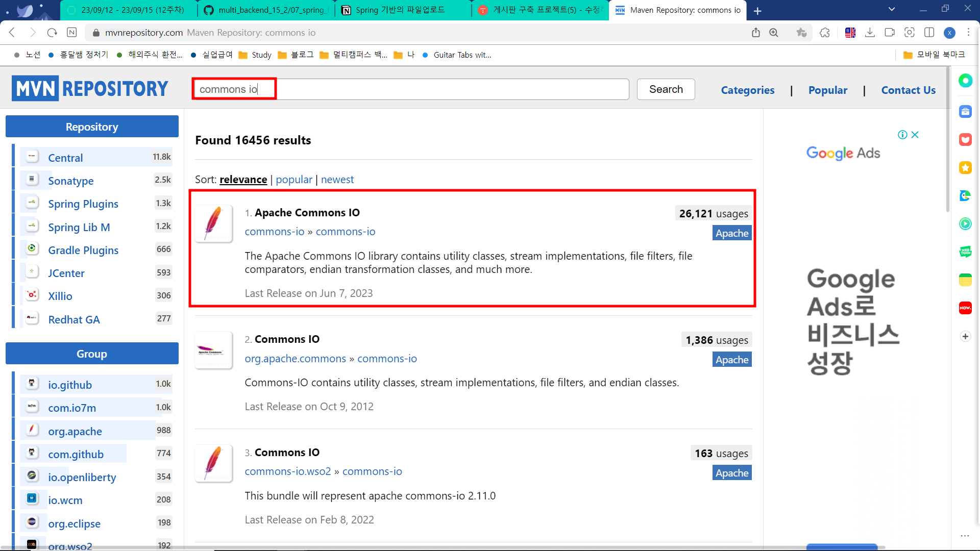
Task: Expand the tab search dropdown chevron
Action: click(892, 9)
